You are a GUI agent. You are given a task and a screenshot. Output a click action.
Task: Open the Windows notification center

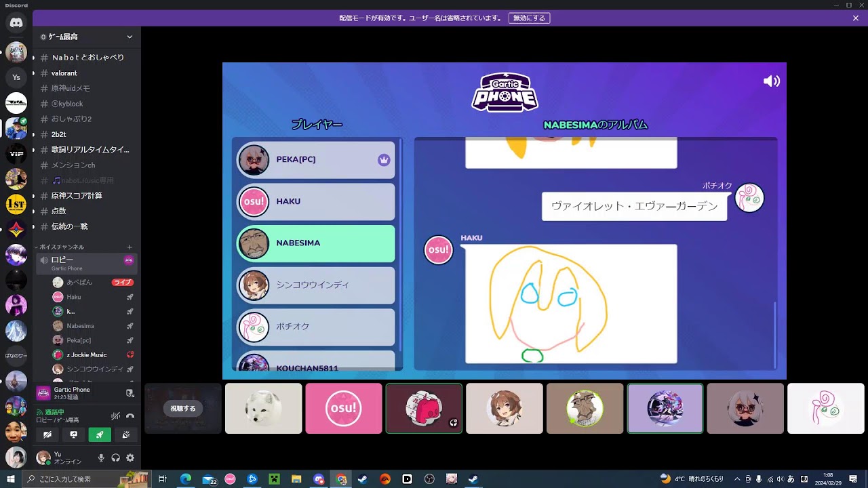[x=853, y=479]
